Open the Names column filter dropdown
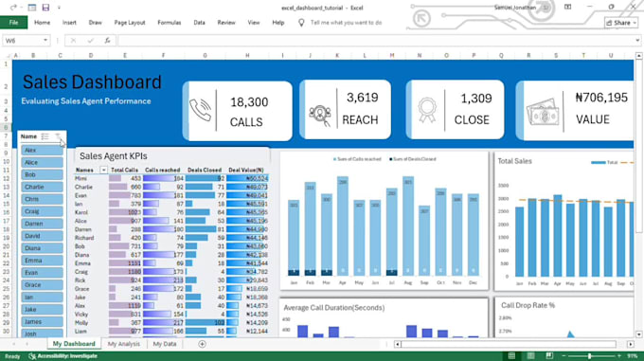 pos(103,170)
